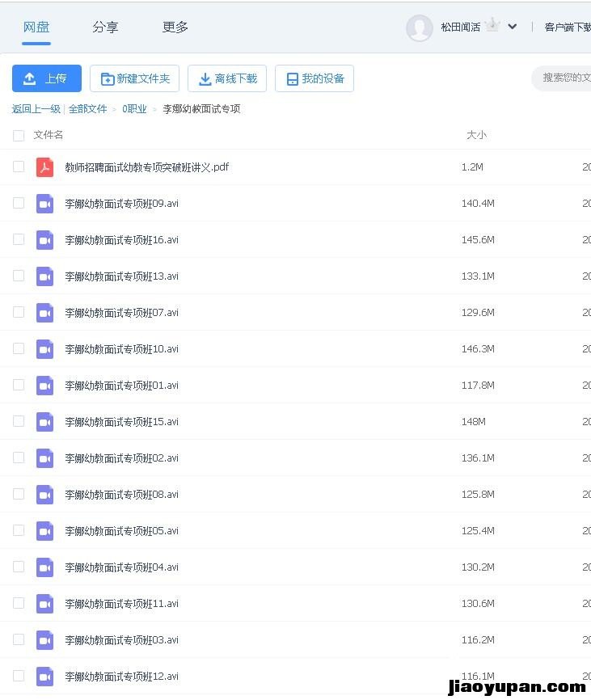Click the video icon beside 李娜幼教面试专项班01.avi
The height and width of the screenshot is (700, 591).
[44, 386]
